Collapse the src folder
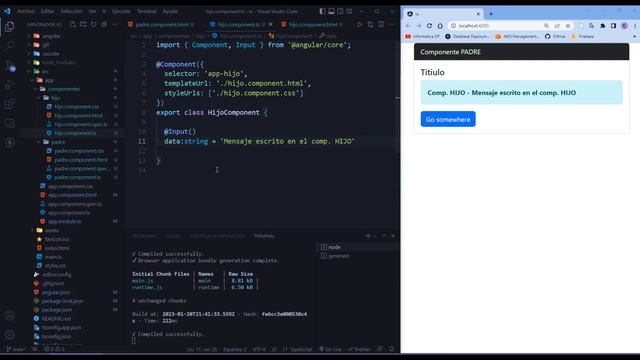This screenshot has width=640, height=360. (44, 71)
